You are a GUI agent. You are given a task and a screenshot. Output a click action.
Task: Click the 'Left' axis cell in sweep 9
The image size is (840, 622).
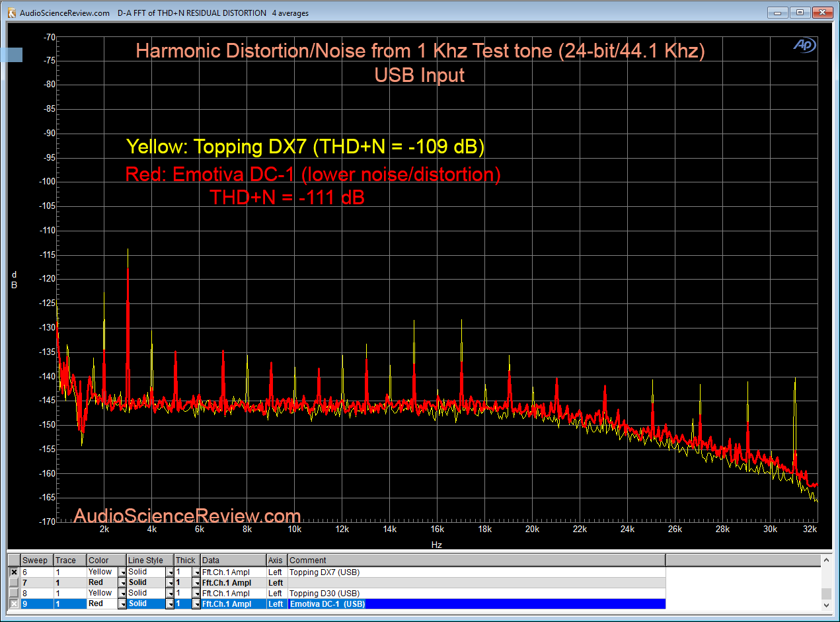pyautogui.click(x=277, y=604)
